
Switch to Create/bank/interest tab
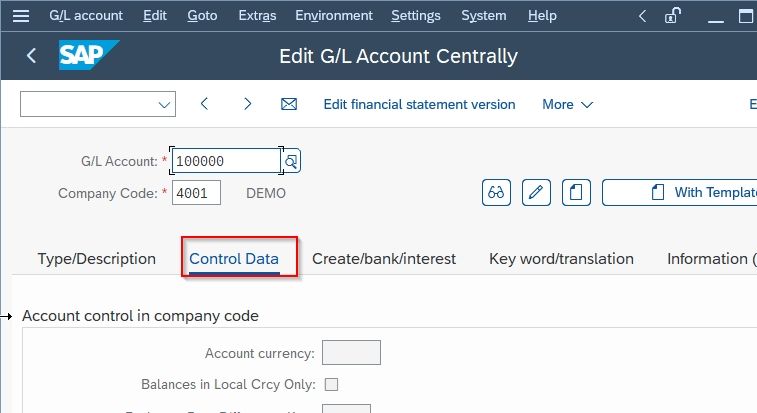tap(384, 259)
